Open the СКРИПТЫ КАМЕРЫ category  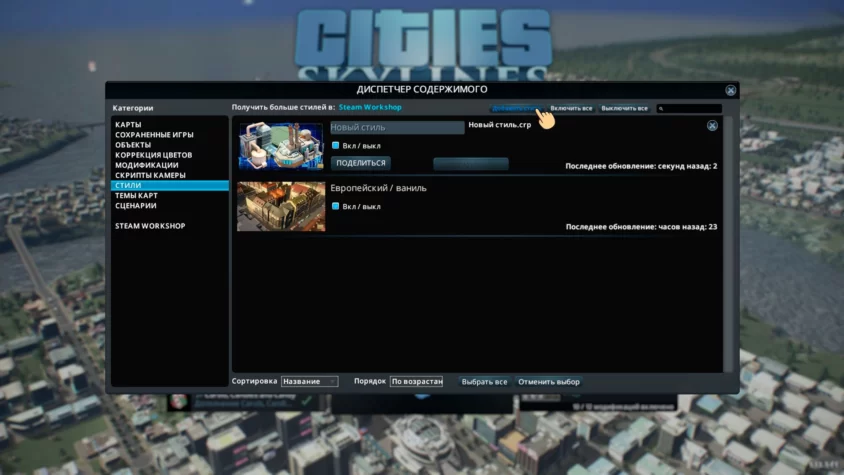(x=150, y=176)
